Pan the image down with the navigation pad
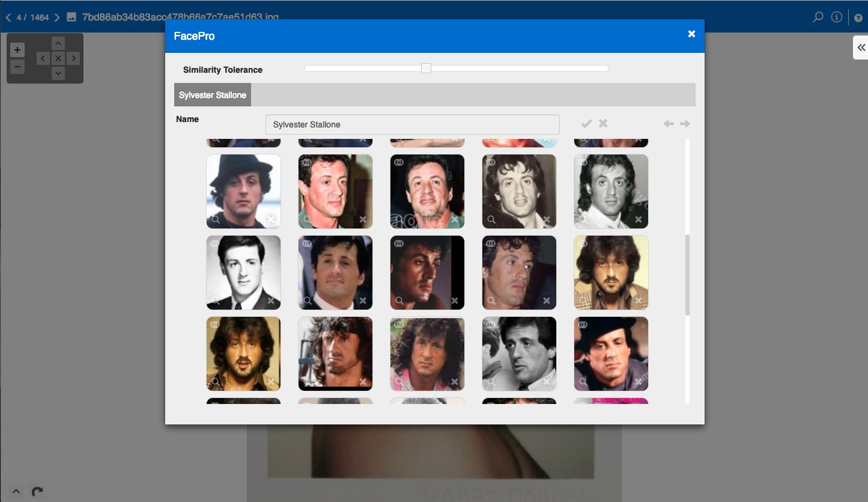This screenshot has height=502, width=868. click(x=58, y=73)
